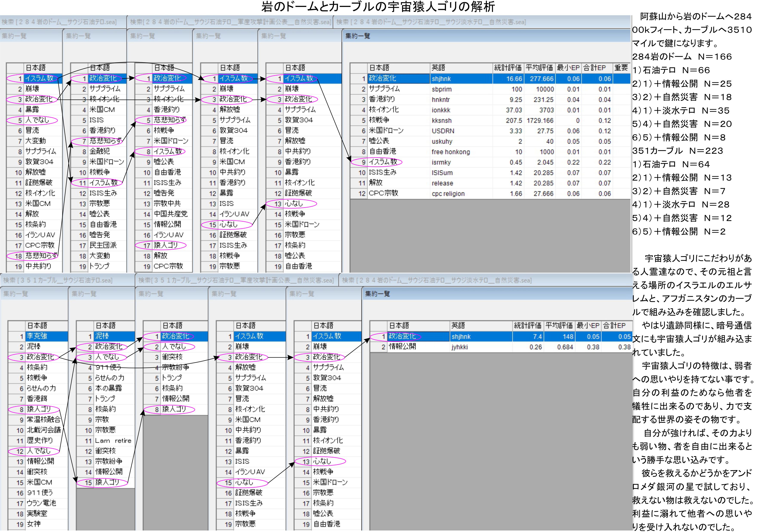Click the 'cpc religion' entry
The width and height of the screenshot is (764, 532).
tap(448, 194)
